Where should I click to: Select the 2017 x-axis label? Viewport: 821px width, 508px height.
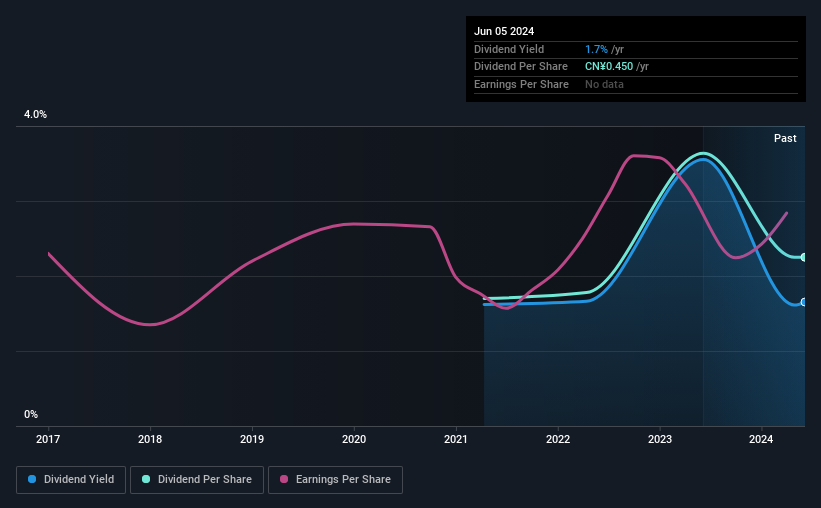48,439
